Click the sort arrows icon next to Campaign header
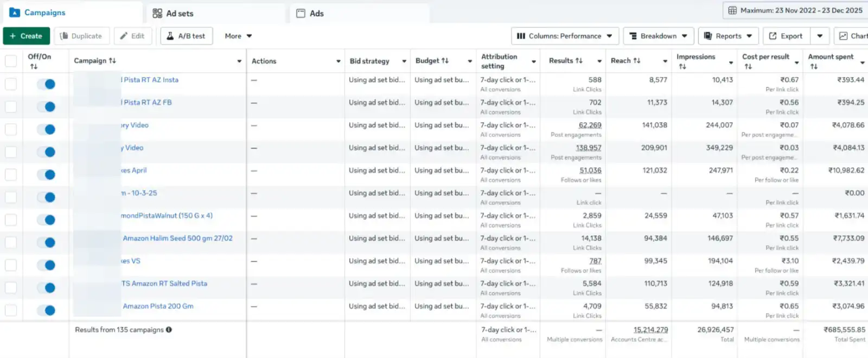Screen dimensions: 868x358 click(x=112, y=61)
